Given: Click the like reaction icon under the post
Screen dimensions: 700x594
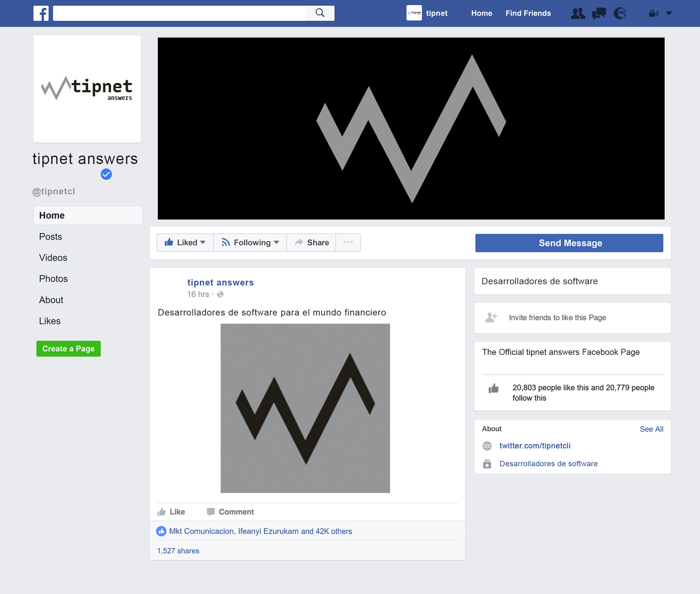Looking at the screenshot, I should click(161, 531).
